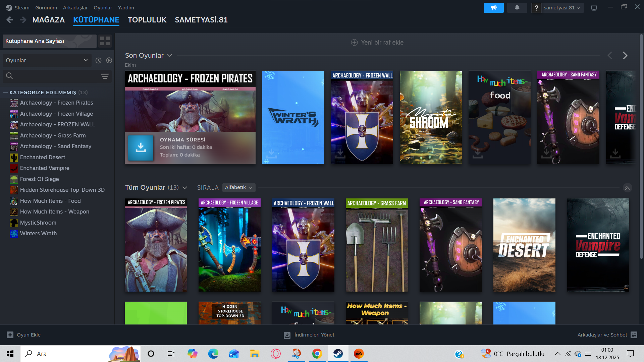644x362 pixels.
Task: Open the Oyunlar category dropdown
Action: (47, 60)
